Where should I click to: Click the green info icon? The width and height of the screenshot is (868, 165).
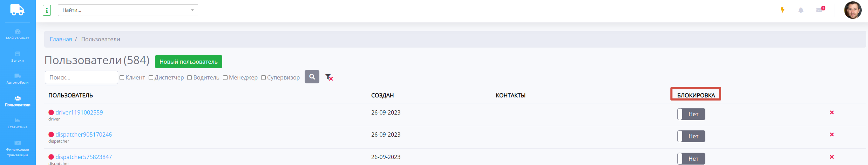47,10
